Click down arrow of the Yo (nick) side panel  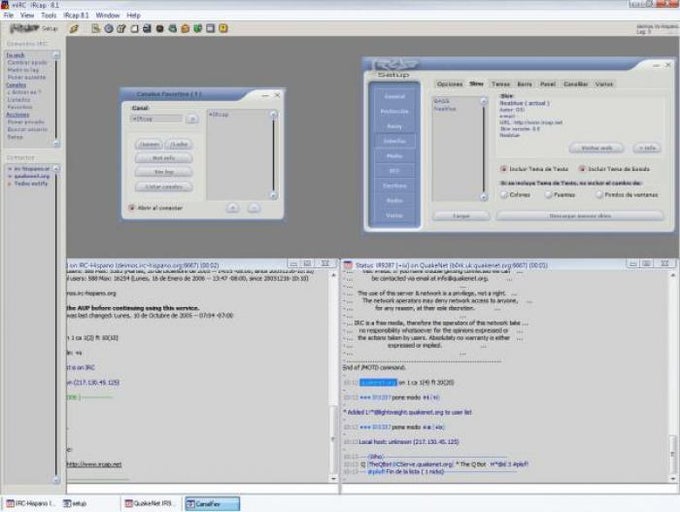56,143
